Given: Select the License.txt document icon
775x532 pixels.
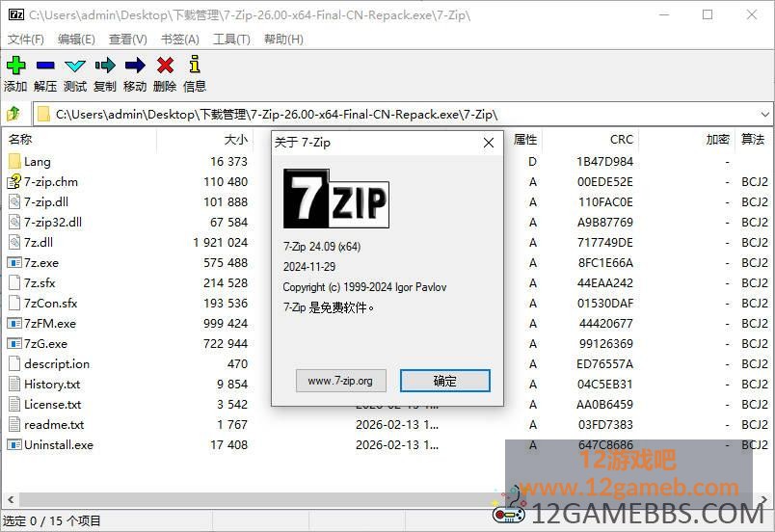Looking at the screenshot, I should click(14, 404).
